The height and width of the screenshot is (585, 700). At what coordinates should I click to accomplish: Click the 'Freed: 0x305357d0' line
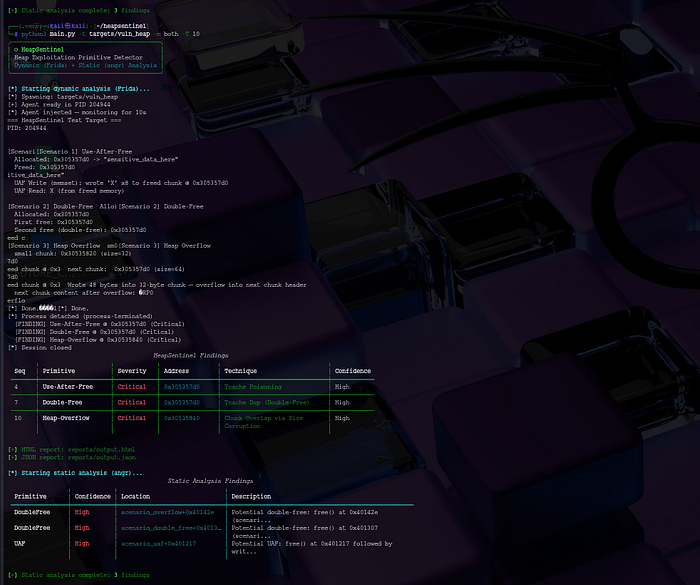45,167
